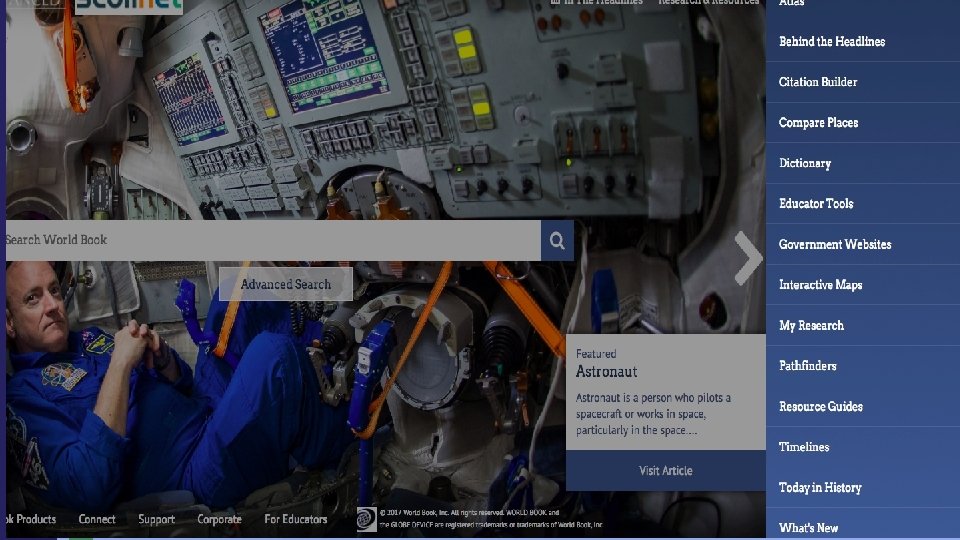Image resolution: width=960 pixels, height=540 pixels.
Task: Advance carousel with right chevron arrow
Action: [749, 258]
